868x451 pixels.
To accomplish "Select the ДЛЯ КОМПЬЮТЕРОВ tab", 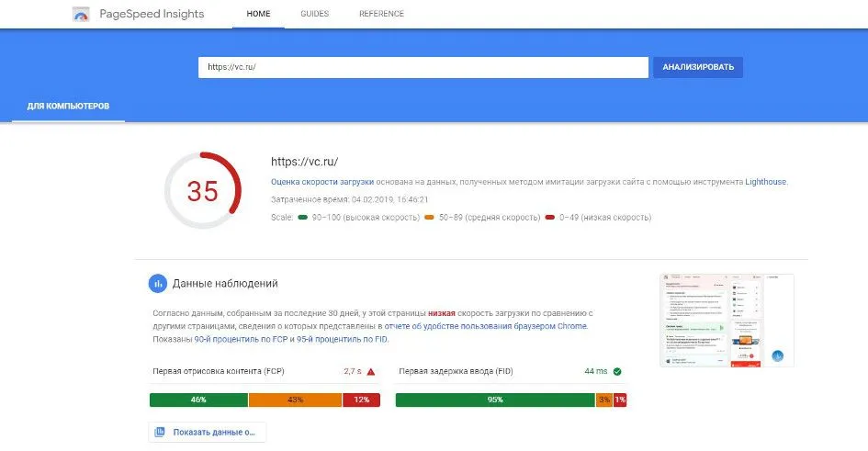I will [68, 106].
